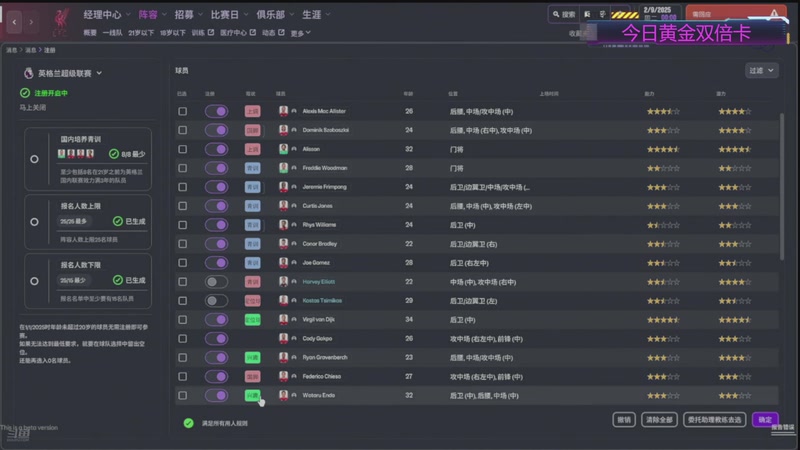
Task: Turn on registration toggle for Harvey Elliott
Action: pos(216,282)
